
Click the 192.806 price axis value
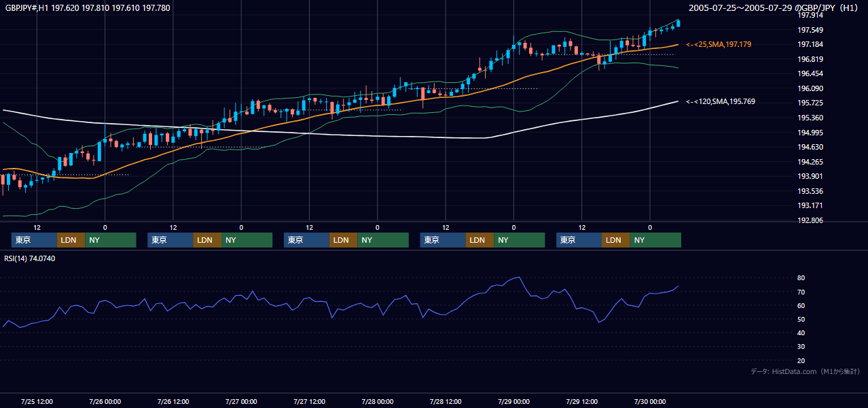tap(811, 220)
